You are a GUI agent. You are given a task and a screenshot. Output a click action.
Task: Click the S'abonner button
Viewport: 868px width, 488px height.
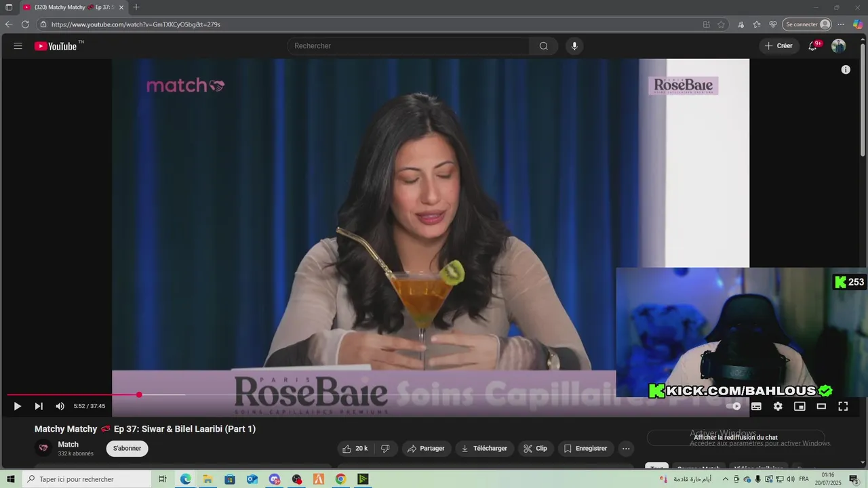coord(127,449)
